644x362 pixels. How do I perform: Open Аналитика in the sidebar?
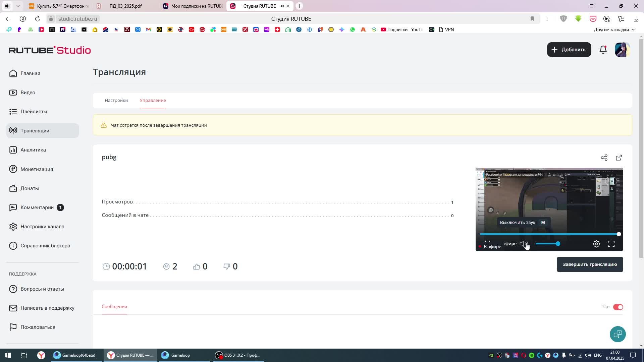(x=33, y=150)
